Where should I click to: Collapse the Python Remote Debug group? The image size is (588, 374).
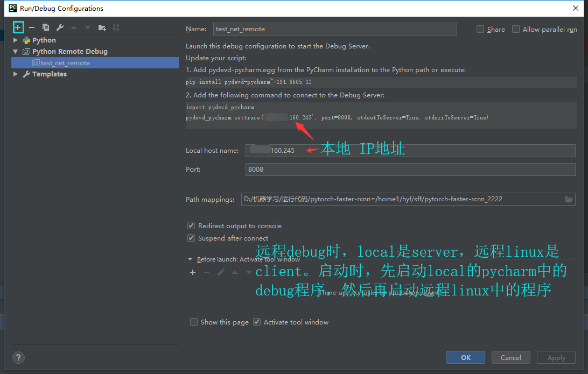point(17,52)
